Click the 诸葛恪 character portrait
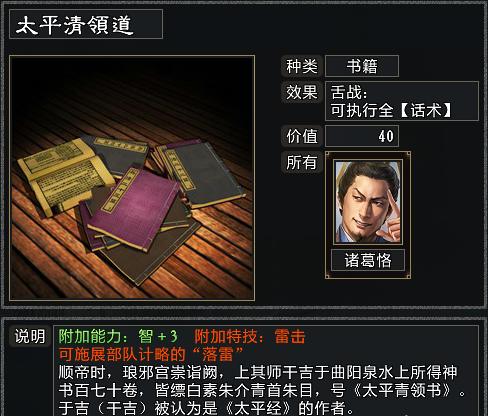The height and width of the screenshot is (416, 488). (x=368, y=202)
